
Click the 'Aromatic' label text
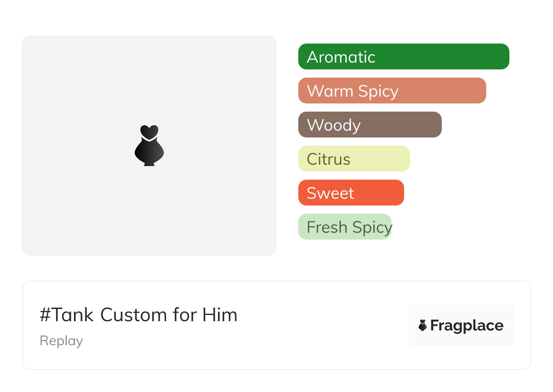[341, 57]
